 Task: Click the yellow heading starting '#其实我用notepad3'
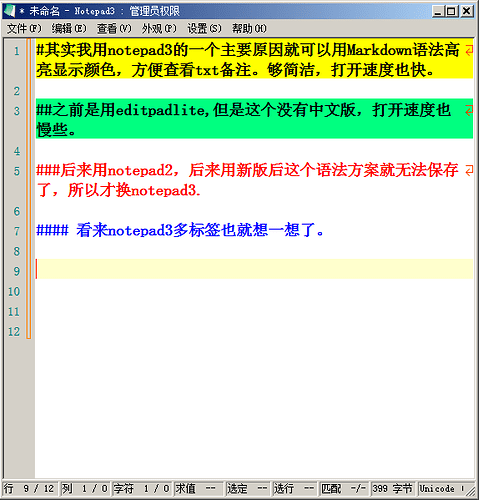point(248,50)
